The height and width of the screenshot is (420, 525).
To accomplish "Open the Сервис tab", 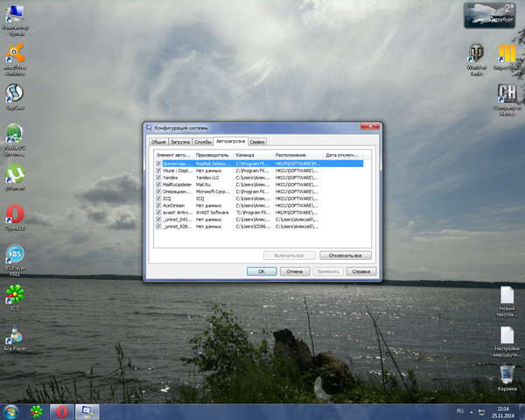I will [x=257, y=142].
